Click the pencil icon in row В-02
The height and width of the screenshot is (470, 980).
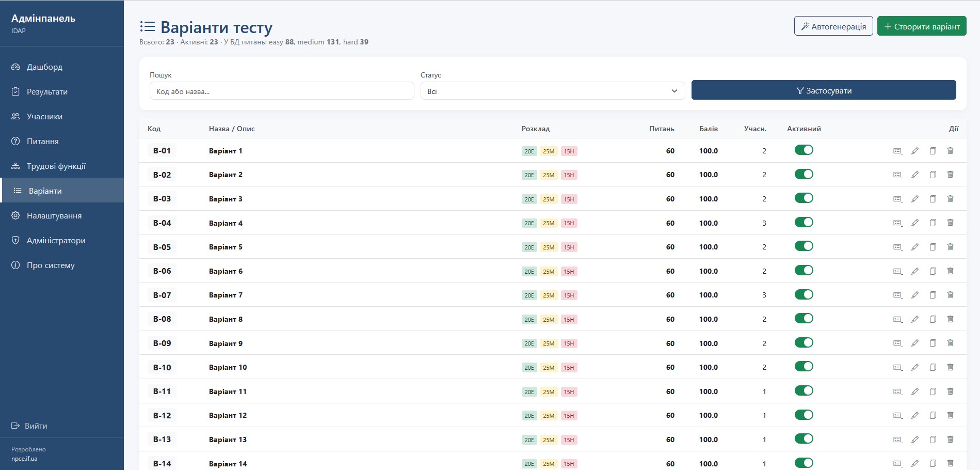pos(915,175)
